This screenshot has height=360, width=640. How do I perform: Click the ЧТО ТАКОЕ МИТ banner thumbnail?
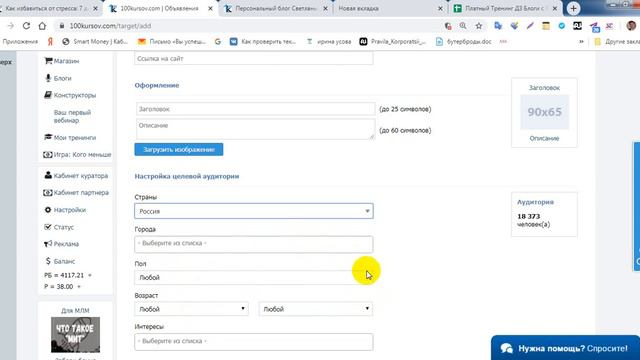pyautogui.click(x=76, y=335)
